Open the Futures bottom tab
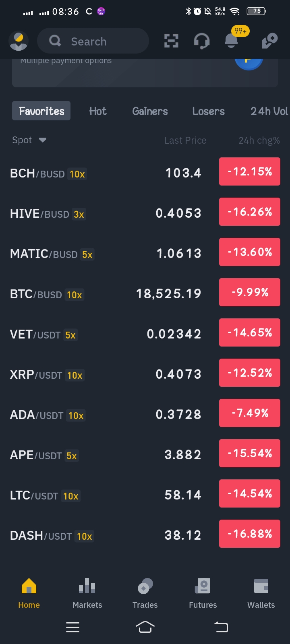This screenshot has height=644, width=290. point(203,593)
